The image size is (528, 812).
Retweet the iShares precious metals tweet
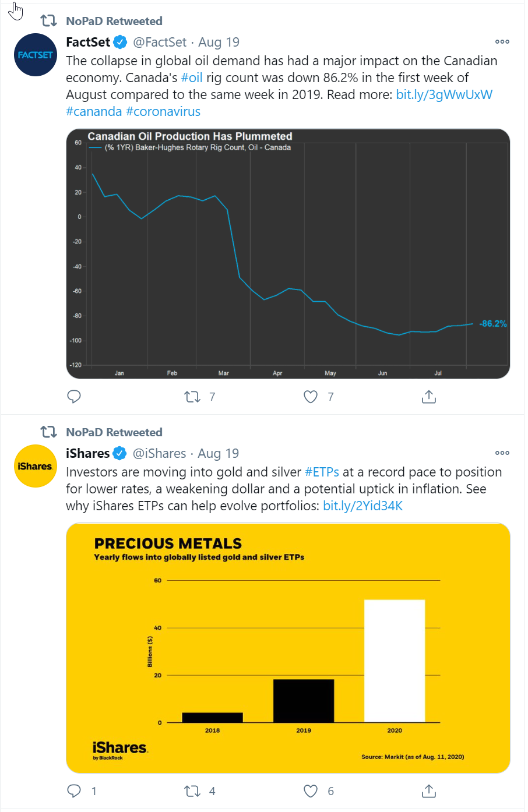192,790
